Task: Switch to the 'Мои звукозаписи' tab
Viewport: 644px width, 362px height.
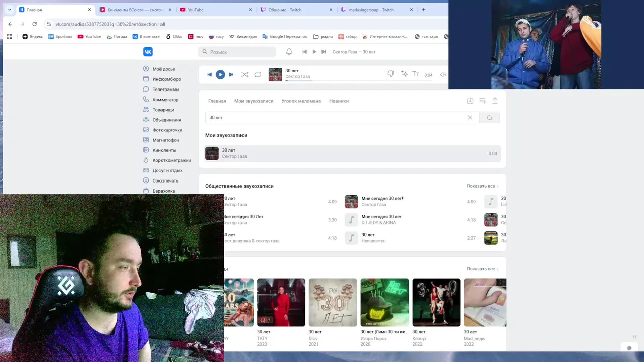Action: (x=254, y=101)
